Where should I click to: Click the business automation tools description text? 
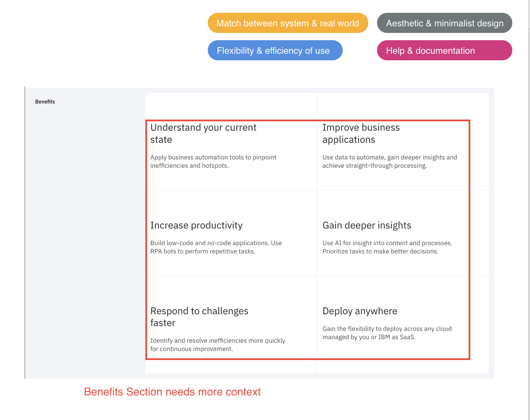213,161
